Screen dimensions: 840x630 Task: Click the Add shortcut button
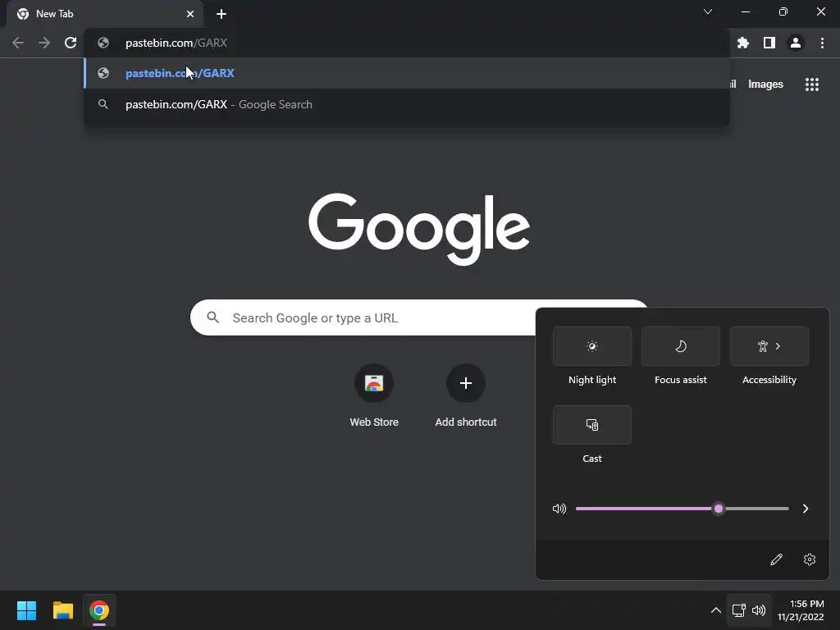(466, 396)
